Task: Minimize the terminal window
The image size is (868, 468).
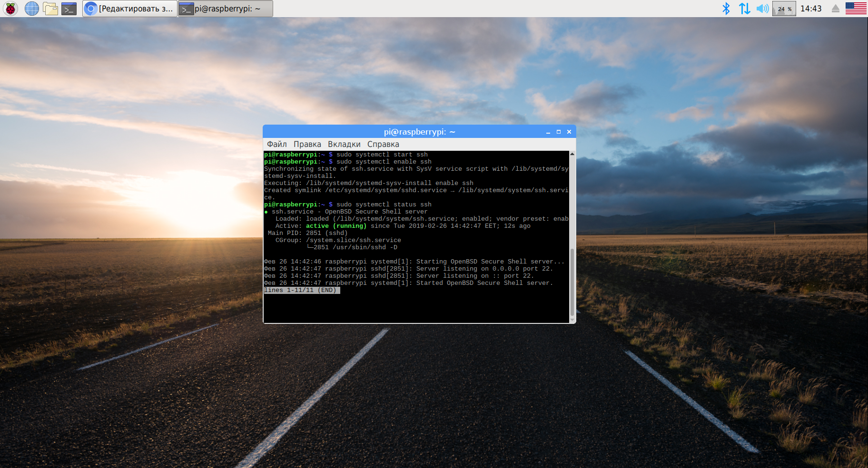Action: (x=548, y=132)
